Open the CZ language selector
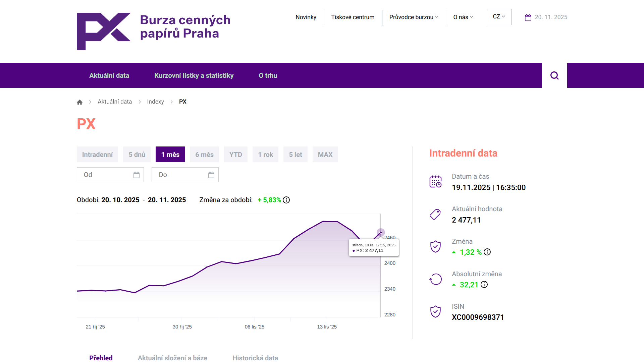Screen dimensions: 644x362 pos(499,17)
